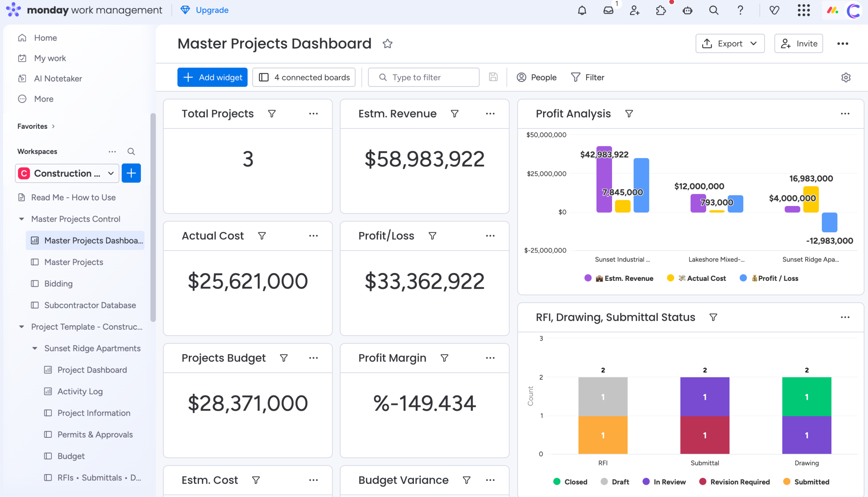Image resolution: width=868 pixels, height=497 pixels.
Task: Open the dashboard settings gear icon
Action: coord(846,78)
